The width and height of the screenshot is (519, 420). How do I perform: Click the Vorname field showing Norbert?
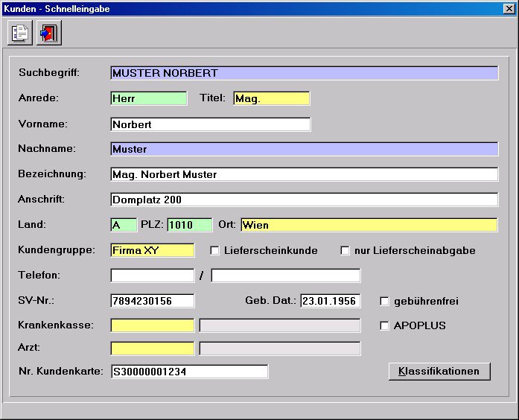point(211,124)
